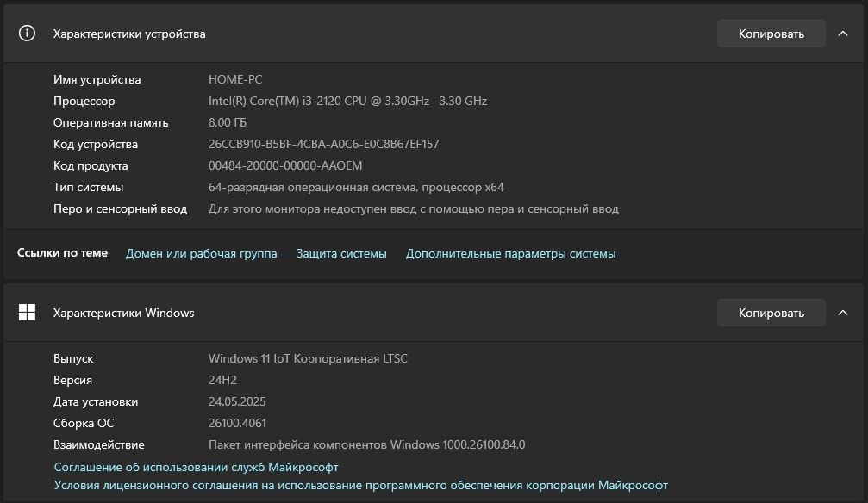
Task: Open Соглашение об использовании служб Майкрософт
Action: [x=196, y=467]
